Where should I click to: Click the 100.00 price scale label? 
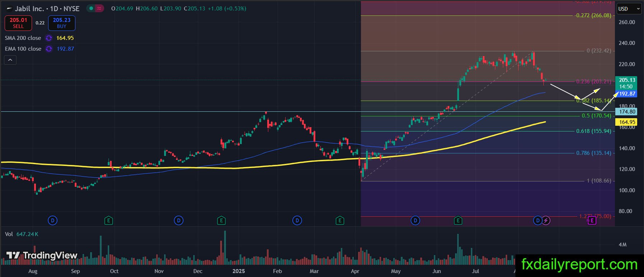tap(627, 190)
